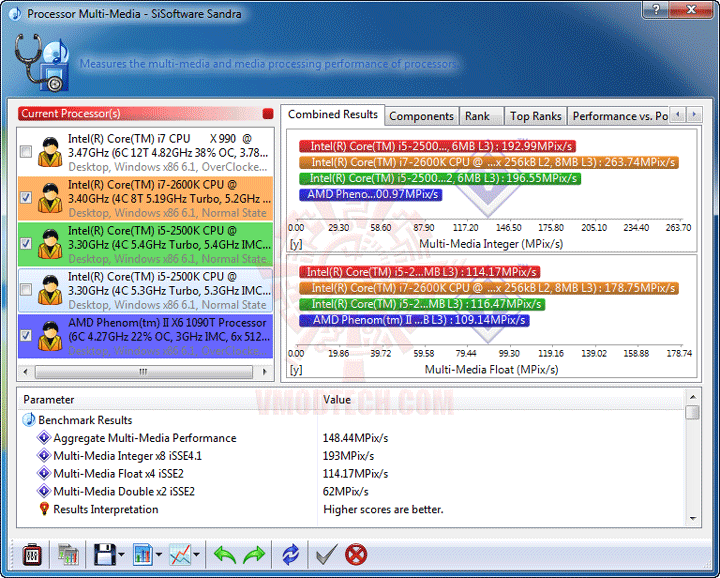720x578 pixels.
Task: Click the Current Processor(s) header bar
Action: click(x=146, y=113)
